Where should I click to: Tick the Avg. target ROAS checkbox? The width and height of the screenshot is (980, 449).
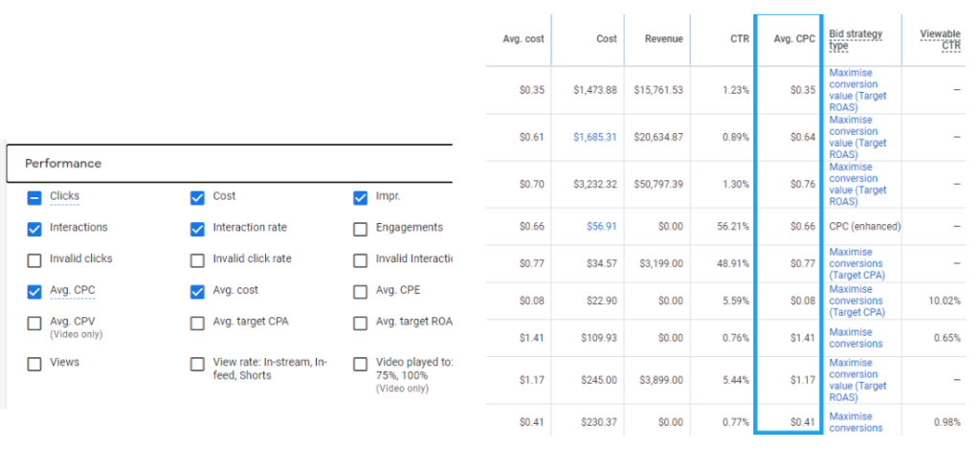[x=360, y=324]
